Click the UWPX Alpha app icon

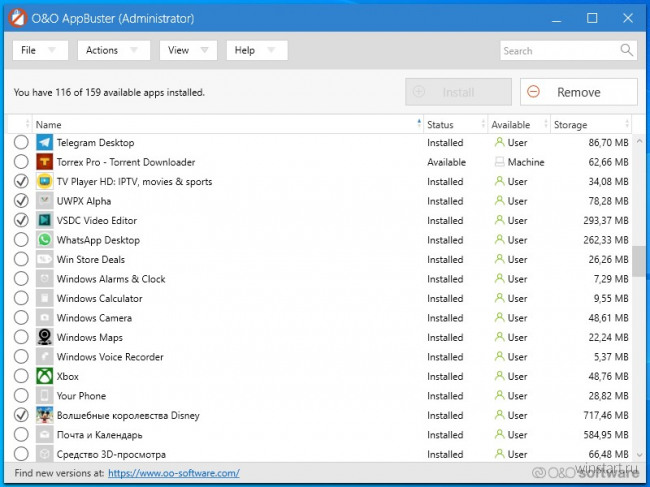44,201
